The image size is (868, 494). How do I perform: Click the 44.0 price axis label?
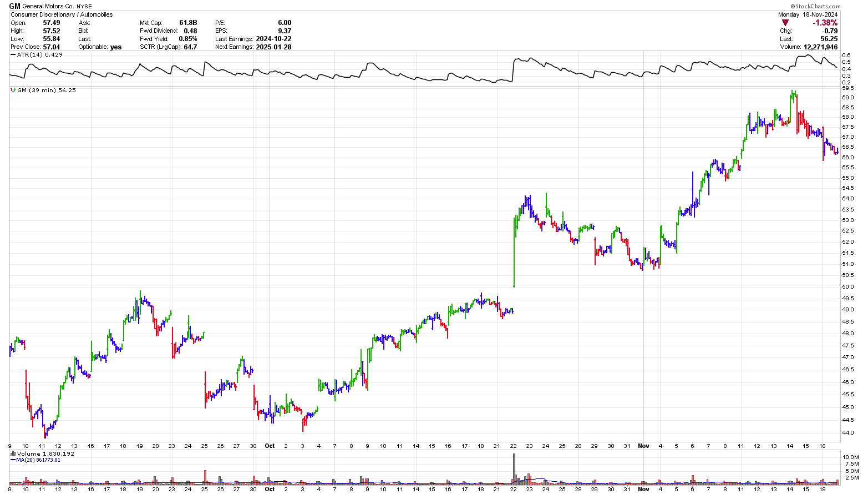click(x=848, y=432)
